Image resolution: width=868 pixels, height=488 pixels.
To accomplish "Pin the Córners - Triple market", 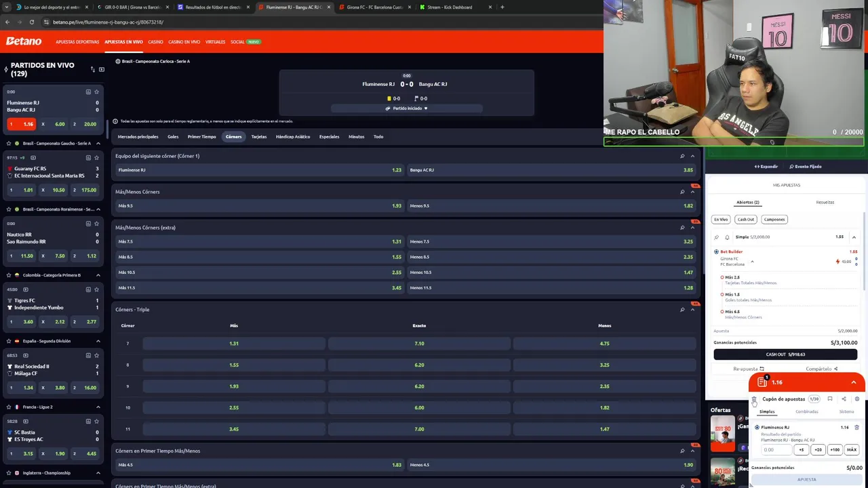I will [682, 310].
